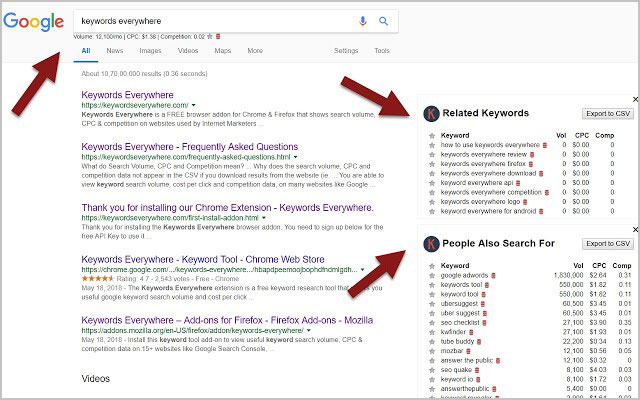This screenshot has height=400, width=640.
Task: Click red icon next to 'keywords everywhere review'
Action: [x=532, y=155]
